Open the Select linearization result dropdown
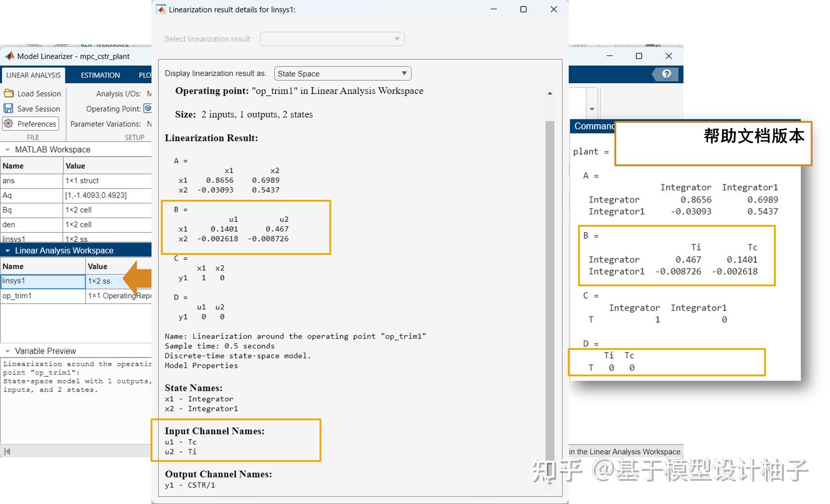This screenshot has width=830, height=504. (332, 39)
